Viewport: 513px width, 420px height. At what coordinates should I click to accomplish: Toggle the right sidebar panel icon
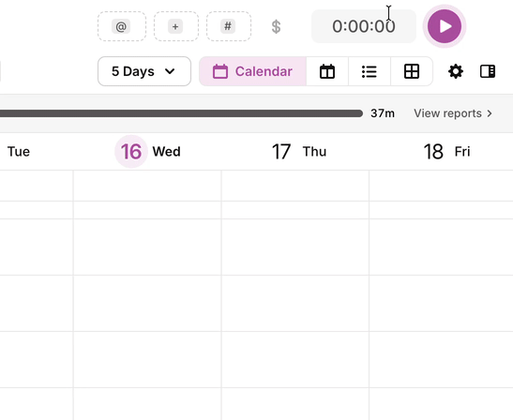(488, 71)
